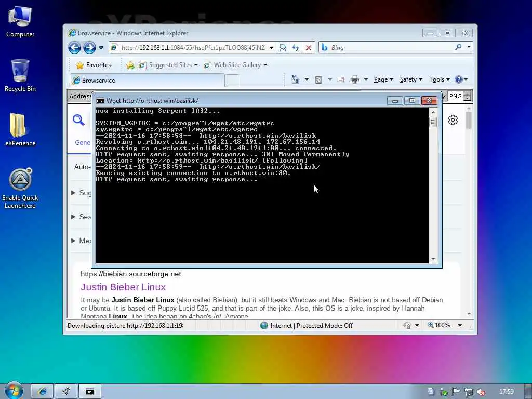Open a new blank tab
532x399 pixels.
[232, 81]
